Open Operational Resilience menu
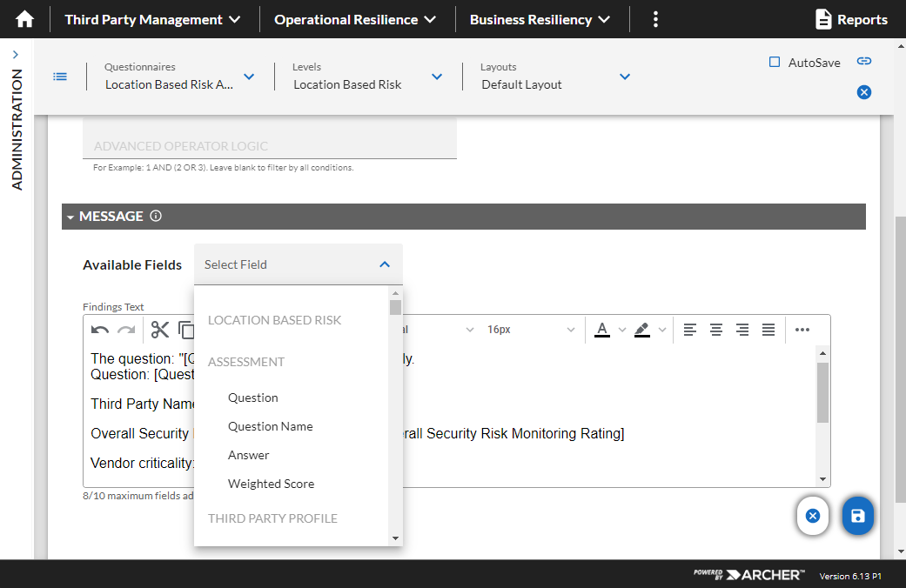Image resolution: width=906 pixels, height=588 pixels. tap(355, 20)
